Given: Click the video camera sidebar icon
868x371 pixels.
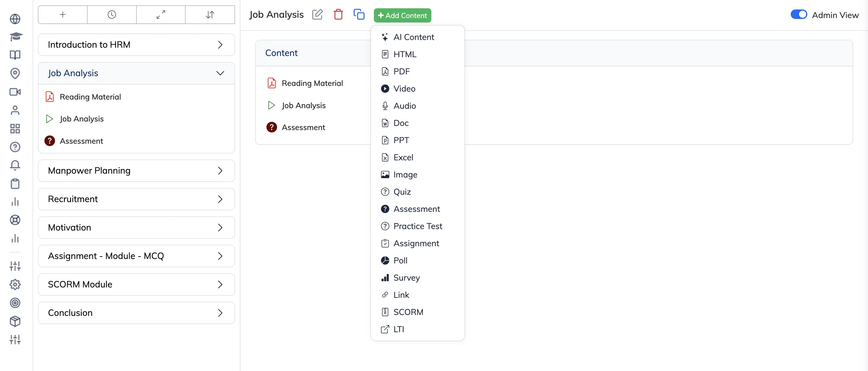Looking at the screenshot, I should [15, 92].
